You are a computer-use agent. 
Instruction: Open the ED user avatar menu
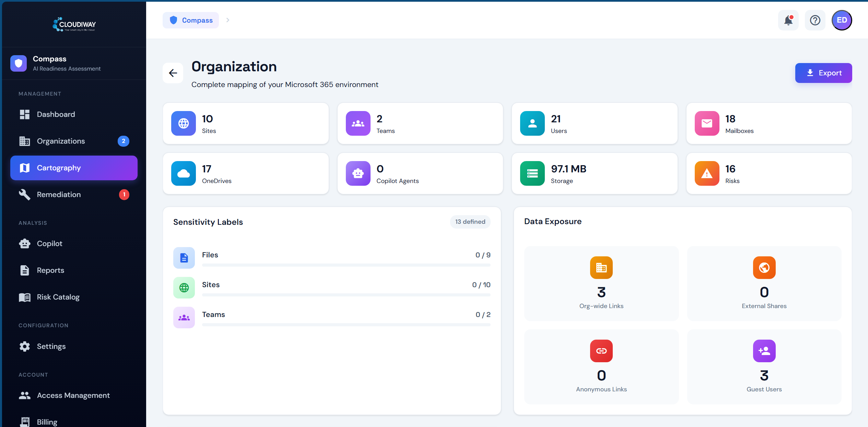(x=842, y=20)
